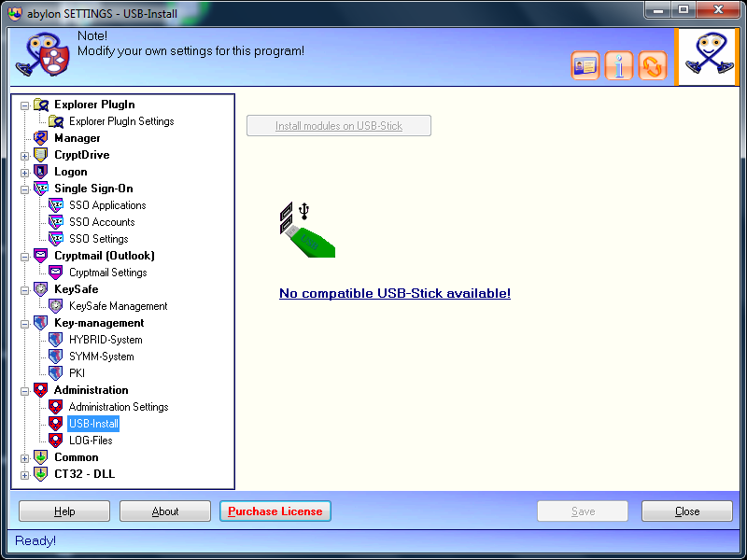Screen dimensions: 747x560
Task: Select the HYBRID-System label
Action: pyautogui.click(x=106, y=340)
